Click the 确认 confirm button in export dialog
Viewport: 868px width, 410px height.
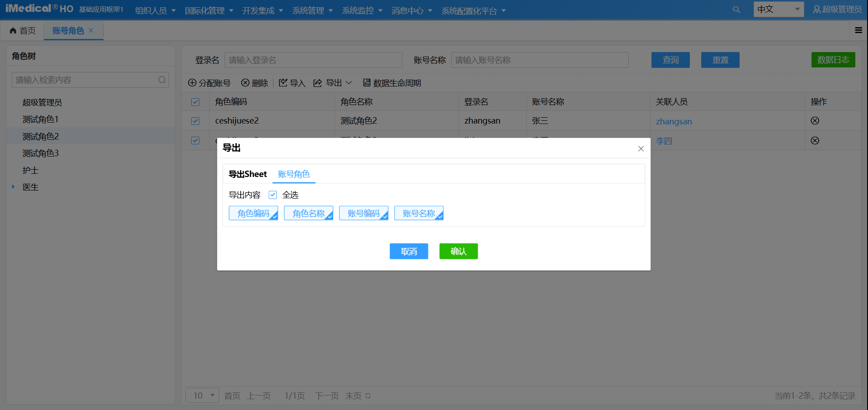pyautogui.click(x=458, y=251)
